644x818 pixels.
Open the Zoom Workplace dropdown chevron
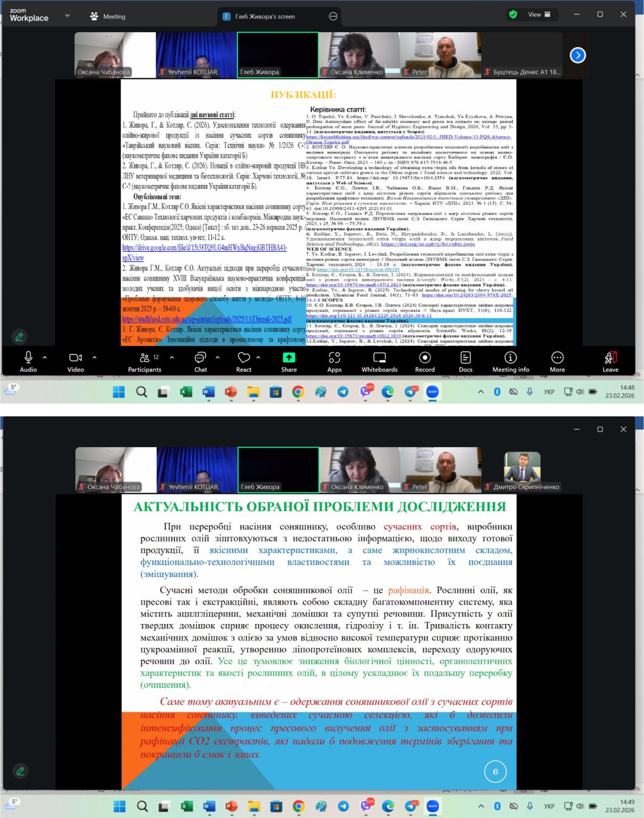coord(68,16)
